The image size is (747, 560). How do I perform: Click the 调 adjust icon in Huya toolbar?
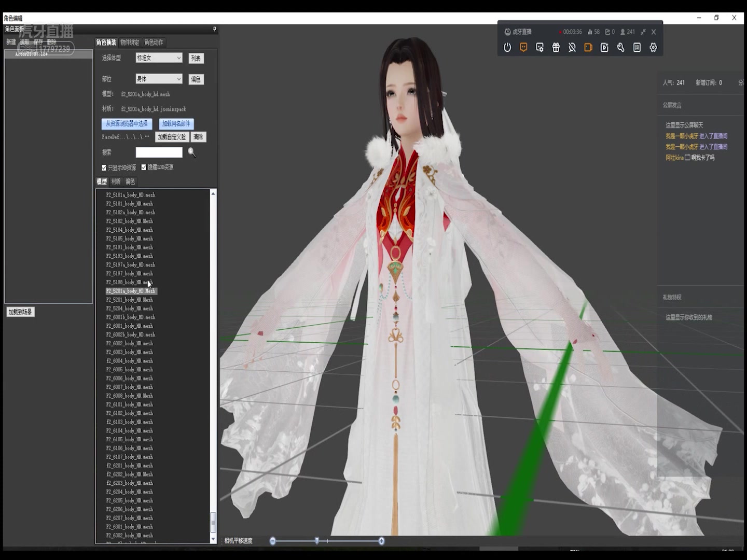point(637,47)
